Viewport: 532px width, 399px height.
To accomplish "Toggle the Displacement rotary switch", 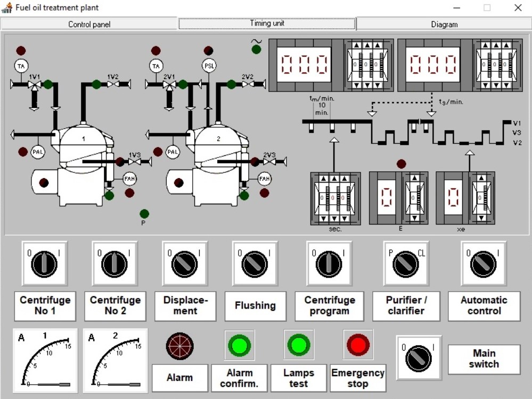I will click(x=185, y=263).
